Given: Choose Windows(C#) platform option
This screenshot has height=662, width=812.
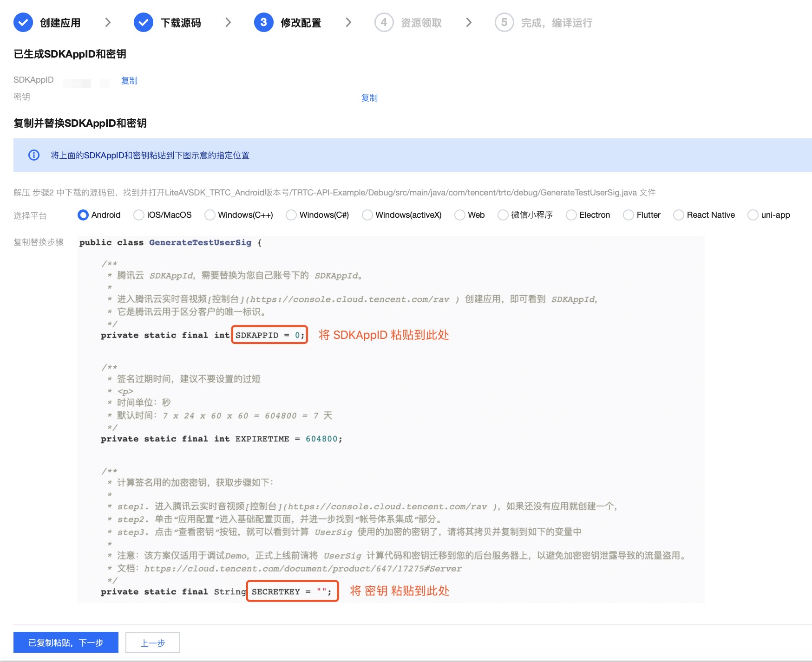Looking at the screenshot, I should (x=291, y=215).
